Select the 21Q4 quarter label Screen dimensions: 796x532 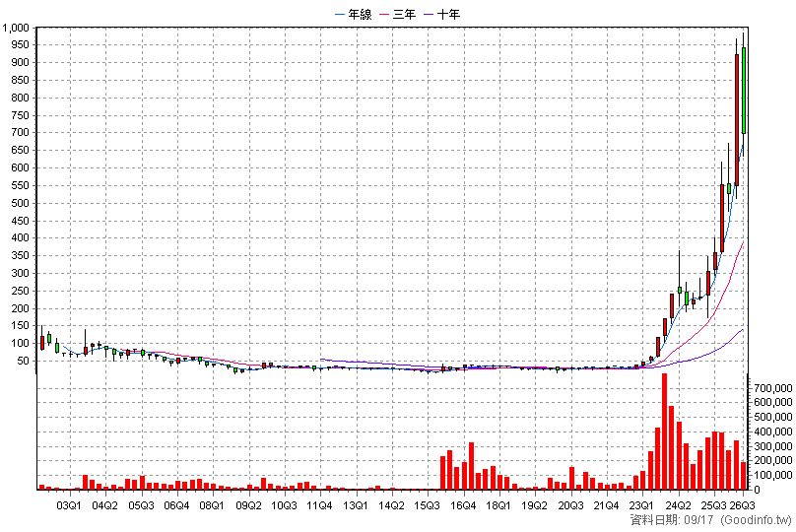(606, 505)
